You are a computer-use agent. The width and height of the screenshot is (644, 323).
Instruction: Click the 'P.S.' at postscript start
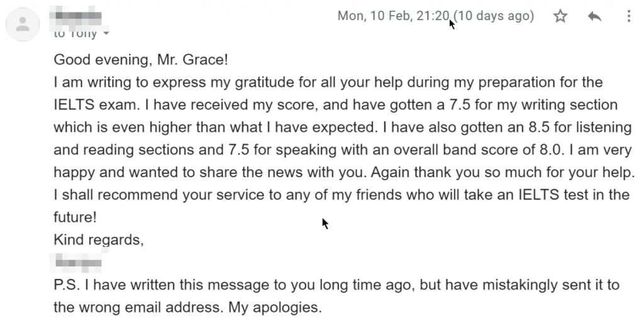pyautogui.click(x=67, y=285)
